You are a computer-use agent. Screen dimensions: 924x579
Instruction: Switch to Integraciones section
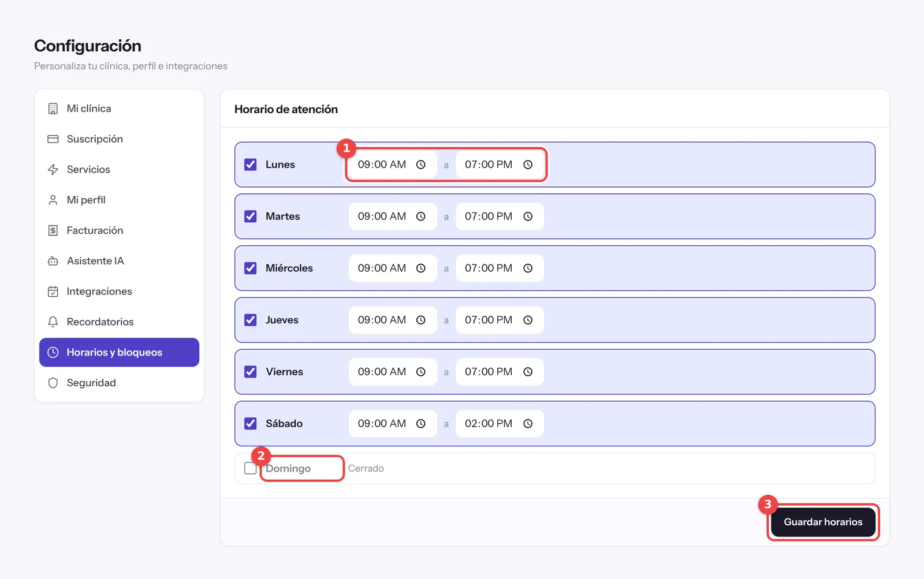coord(119,292)
